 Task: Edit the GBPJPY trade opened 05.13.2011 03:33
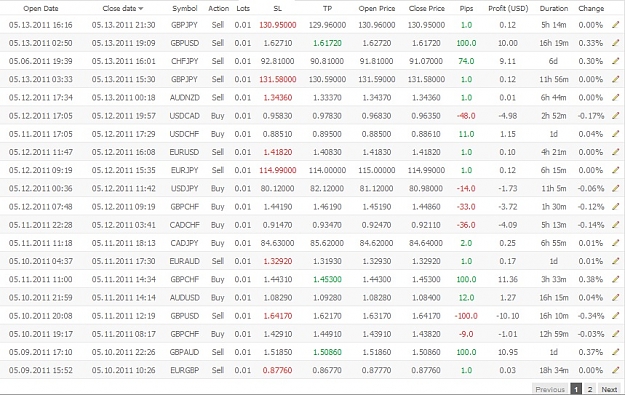[x=616, y=79]
